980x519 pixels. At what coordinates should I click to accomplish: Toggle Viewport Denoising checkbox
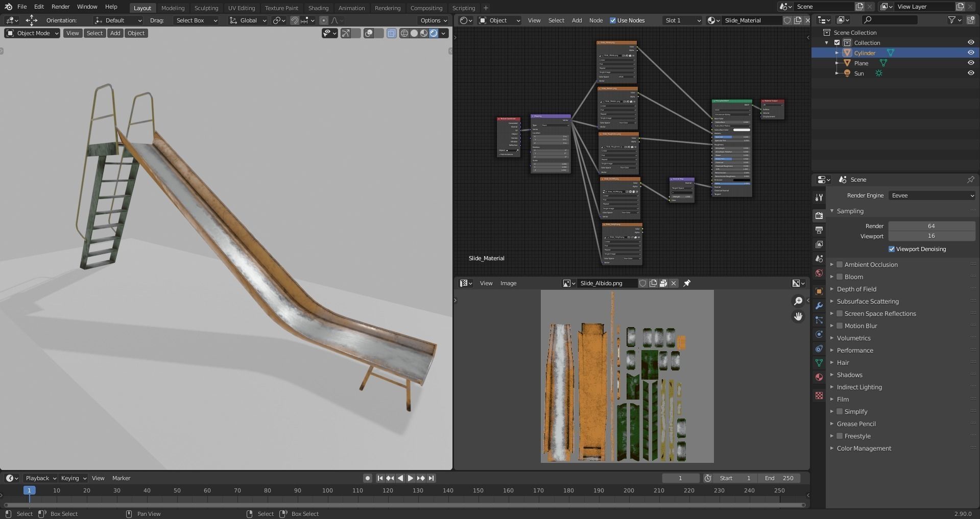pos(892,249)
